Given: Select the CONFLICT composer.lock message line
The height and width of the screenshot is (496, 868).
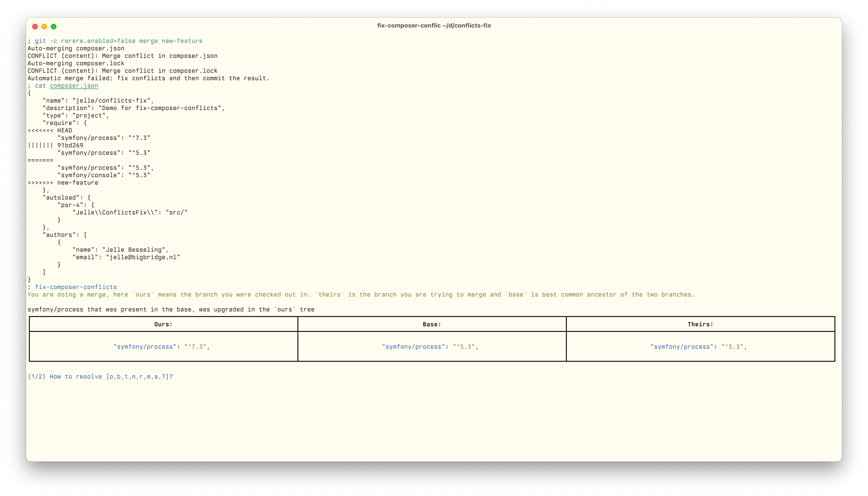Looking at the screenshot, I should click(122, 70).
